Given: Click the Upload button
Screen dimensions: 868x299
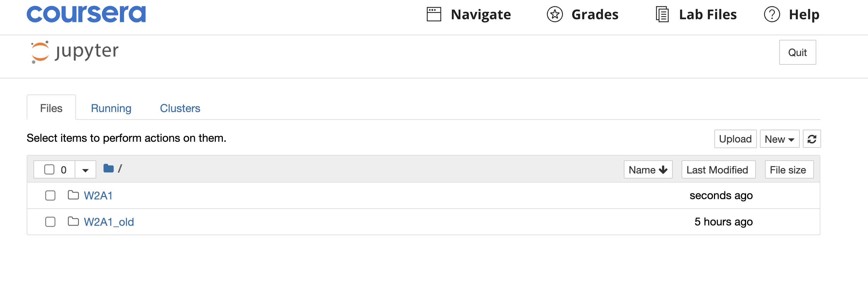Looking at the screenshot, I should [735, 139].
